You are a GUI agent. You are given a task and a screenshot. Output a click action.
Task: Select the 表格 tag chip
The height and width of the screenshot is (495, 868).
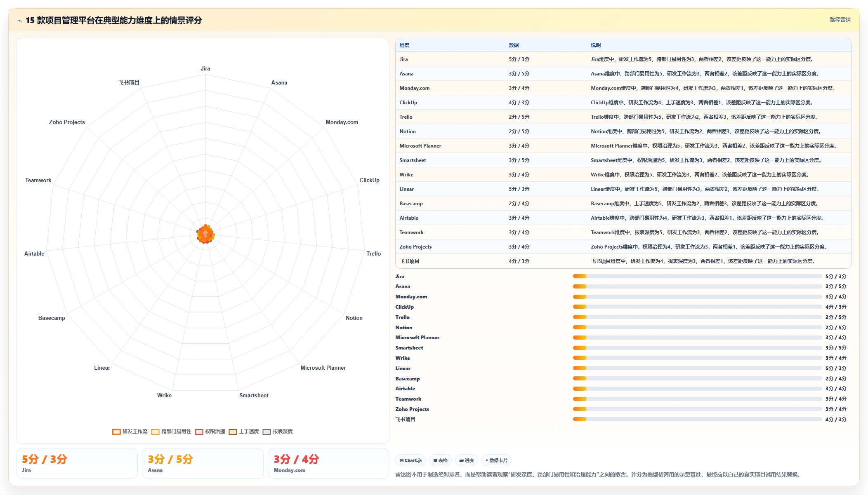click(x=440, y=460)
